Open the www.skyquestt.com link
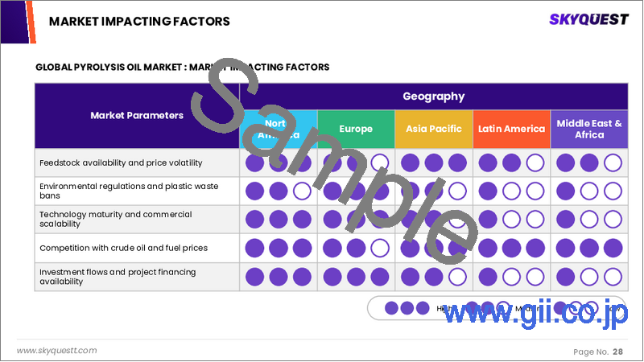 click(x=57, y=351)
